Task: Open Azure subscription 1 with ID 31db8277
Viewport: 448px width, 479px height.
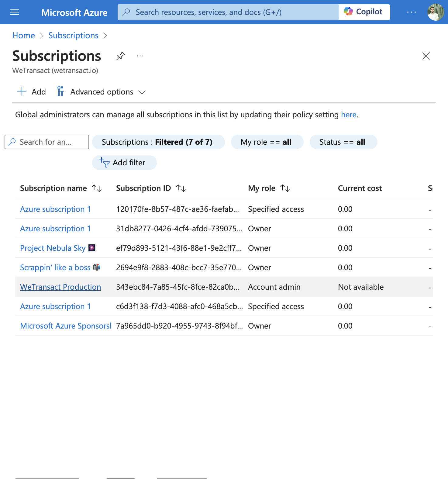Action: (x=55, y=229)
